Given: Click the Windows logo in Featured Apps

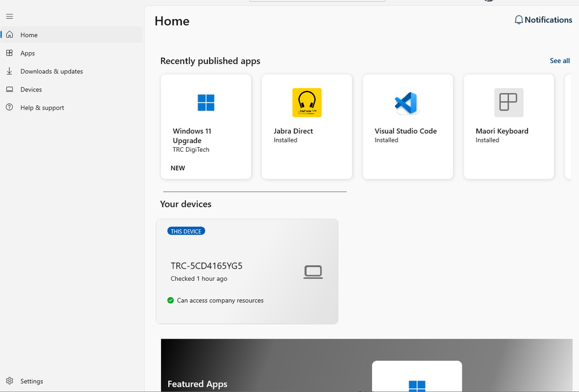Looking at the screenshot, I should (417, 386).
